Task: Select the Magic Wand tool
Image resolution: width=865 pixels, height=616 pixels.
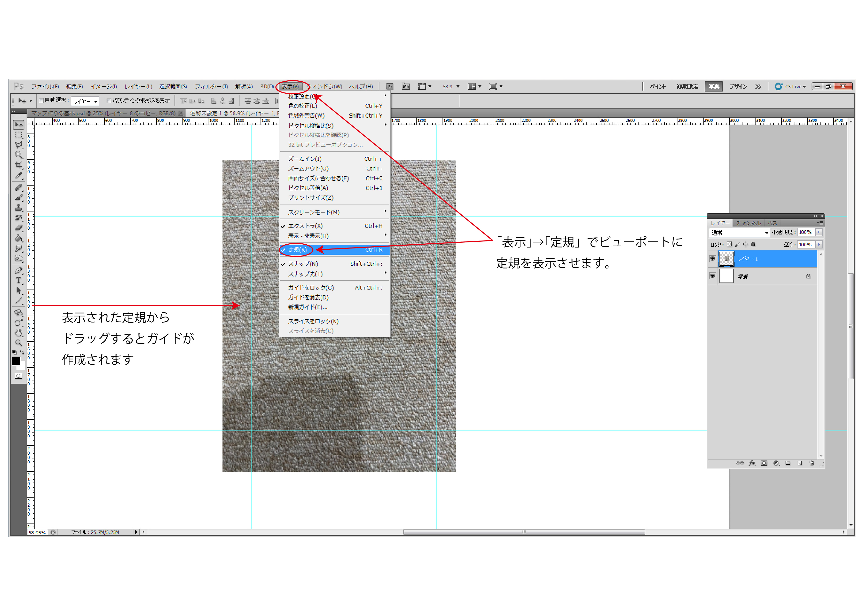Action: point(18,155)
